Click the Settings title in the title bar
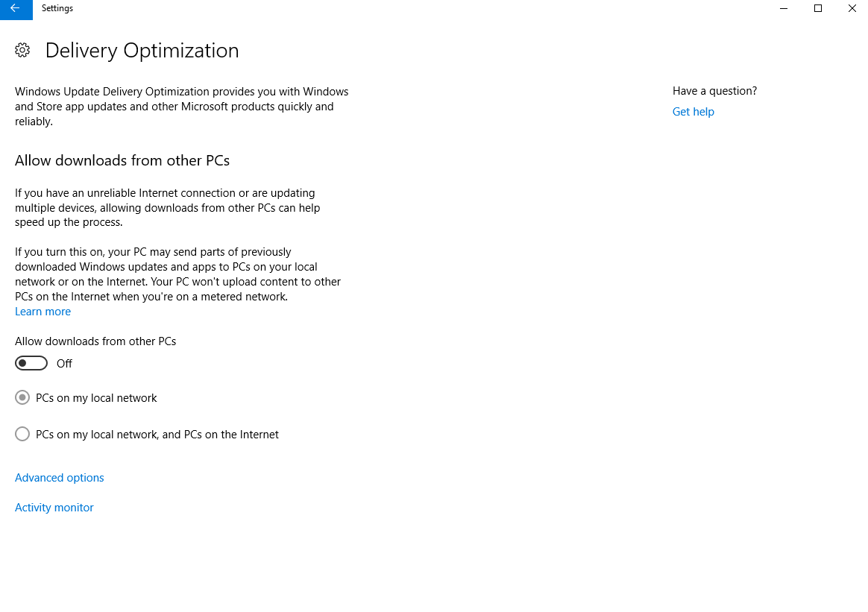 point(57,9)
